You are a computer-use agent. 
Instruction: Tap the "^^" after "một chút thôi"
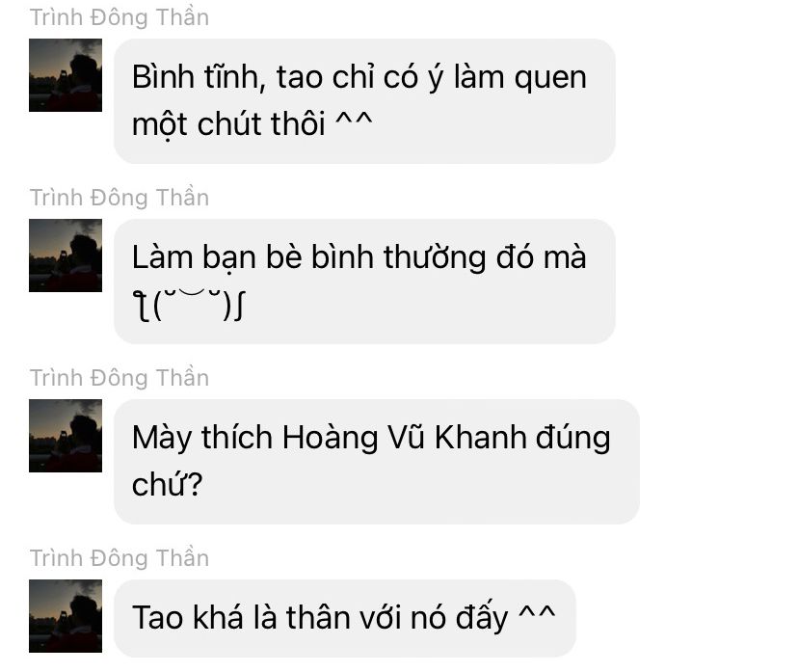click(x=354, y=122)
